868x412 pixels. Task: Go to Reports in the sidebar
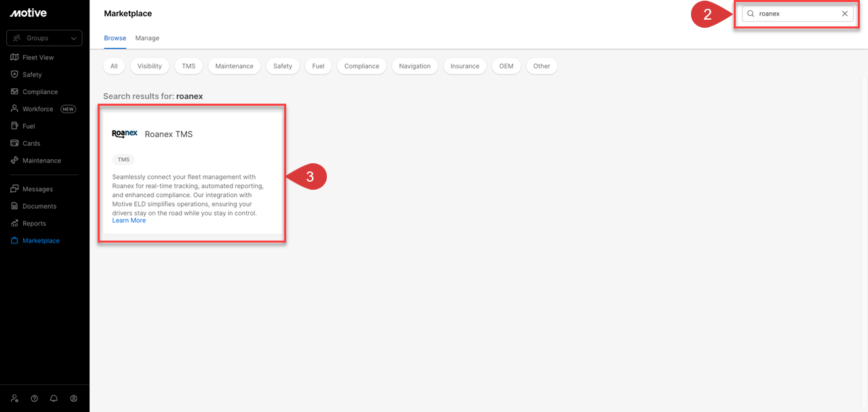[34, 224]
